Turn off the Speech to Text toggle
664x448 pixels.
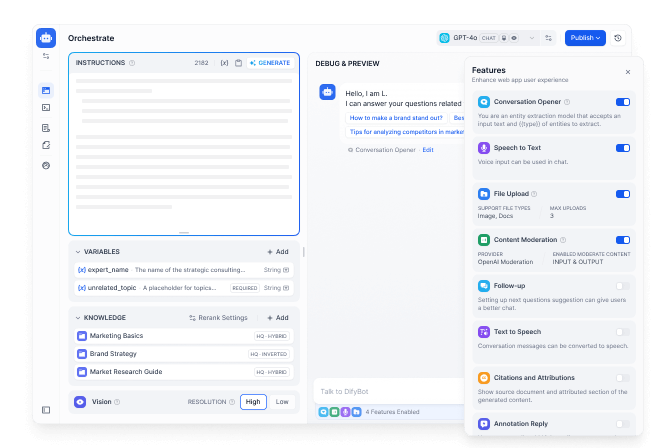(622, 148)
